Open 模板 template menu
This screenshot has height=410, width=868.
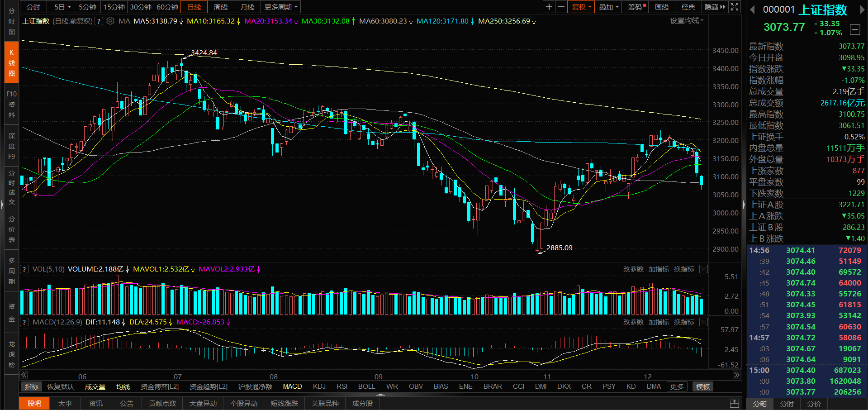703,386
